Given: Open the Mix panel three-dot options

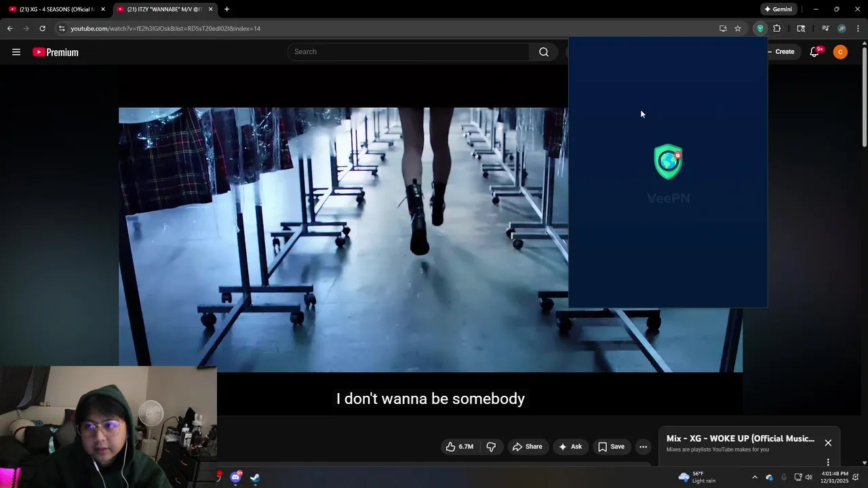Looking at the screenshot, I should [x=828, y=462].
